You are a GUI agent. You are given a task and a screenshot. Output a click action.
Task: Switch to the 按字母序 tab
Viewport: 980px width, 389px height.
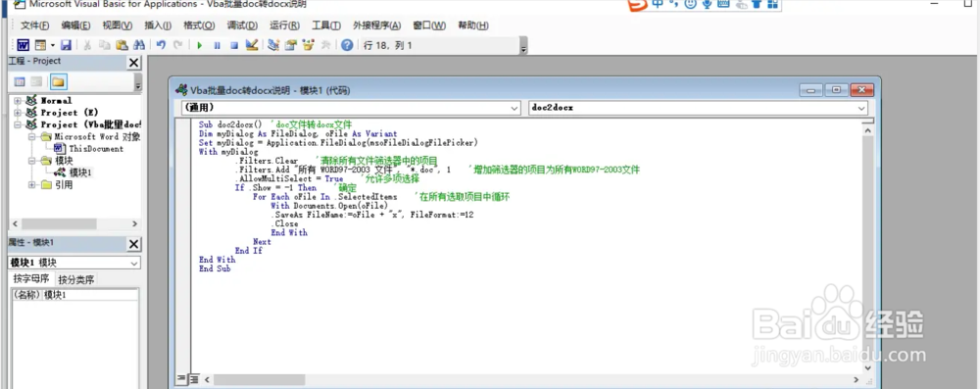click(32, 279)
